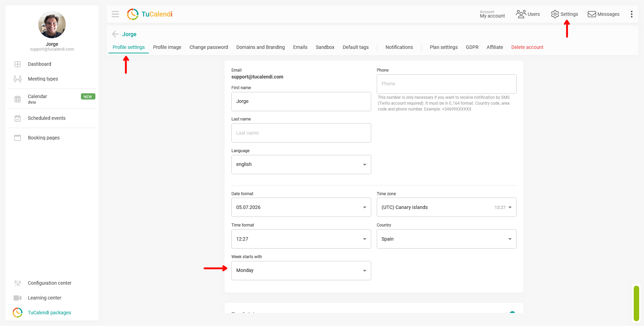Viewport: 644px width, 326px height.
Task: Click the NEW badge beside Calendar
Action: [x=88, y=97]
